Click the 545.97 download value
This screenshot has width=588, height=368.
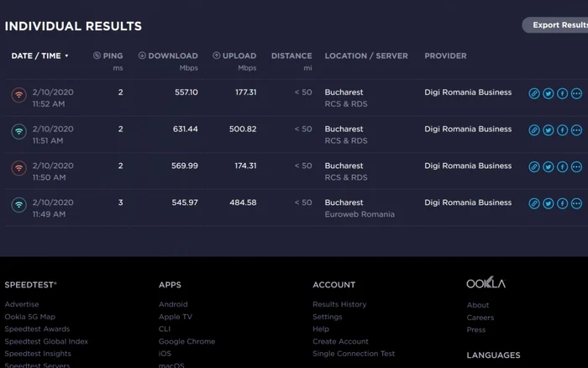coord(185,202)
